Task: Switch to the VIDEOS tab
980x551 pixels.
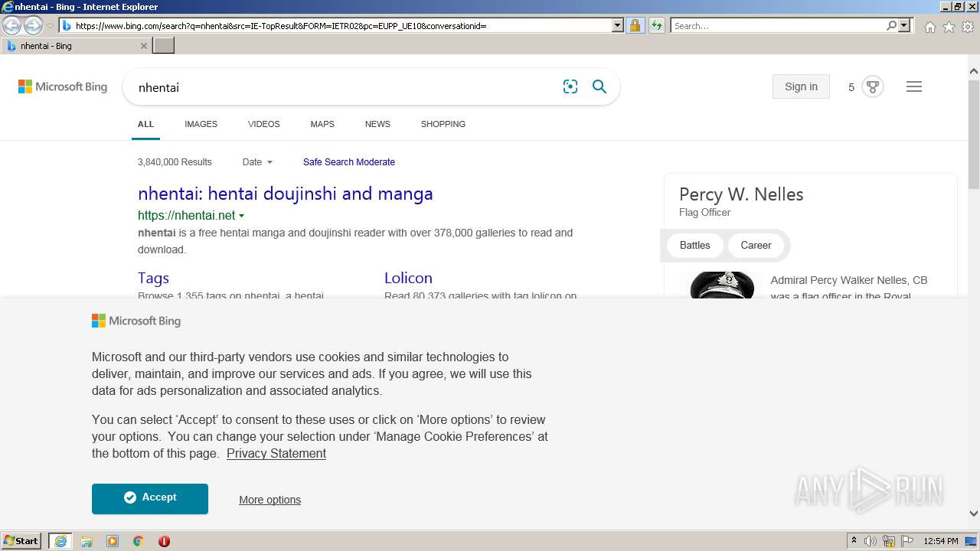Action: (263, 124)
